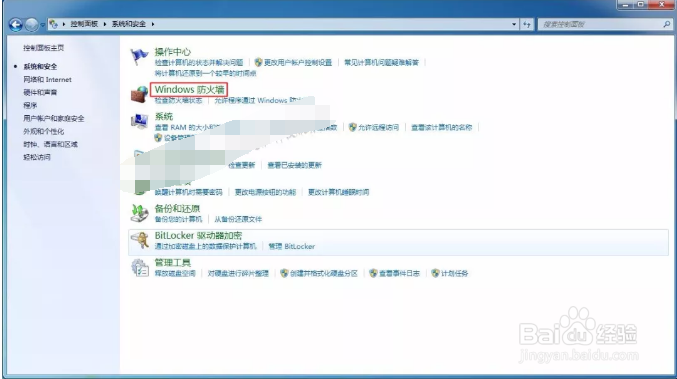Screen dimensions: 677x379
Task: Open 硬件和声音 category in sidebar
Action: click(x=40, y=92)
